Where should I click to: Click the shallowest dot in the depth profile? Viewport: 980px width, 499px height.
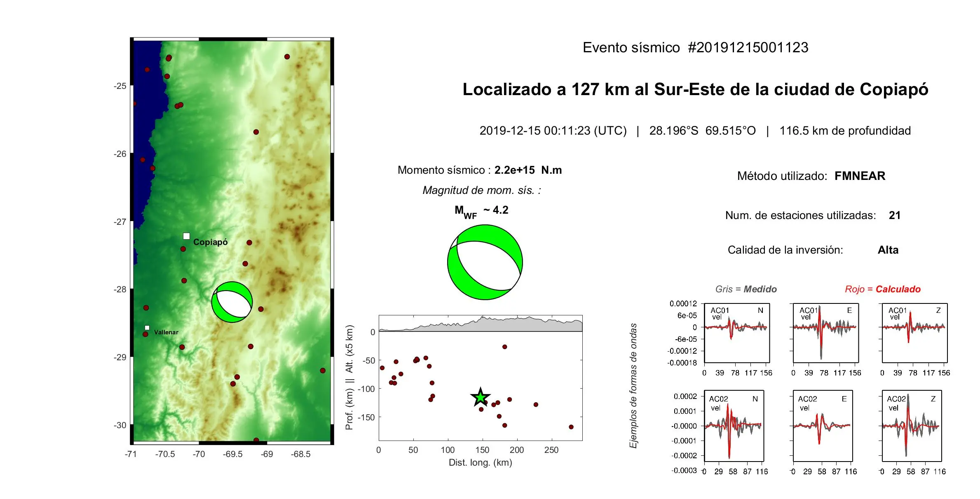pyautogui.click(x=504, y=347)
